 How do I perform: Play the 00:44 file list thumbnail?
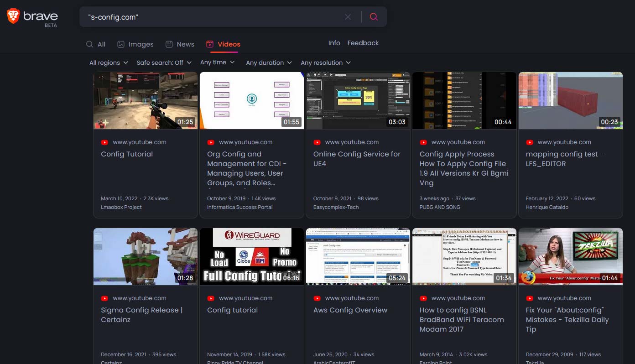[x=464, y=100]
